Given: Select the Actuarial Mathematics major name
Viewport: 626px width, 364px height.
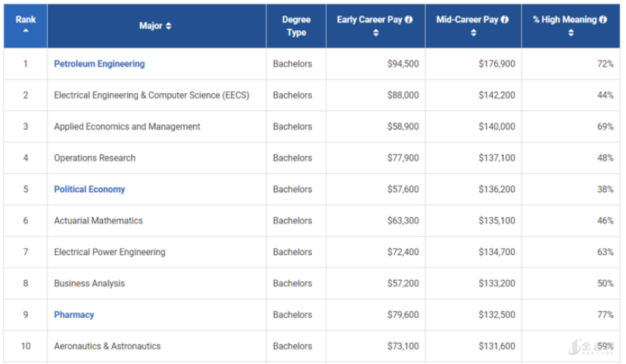Looking at the screenshot, I should click(98, 221).
